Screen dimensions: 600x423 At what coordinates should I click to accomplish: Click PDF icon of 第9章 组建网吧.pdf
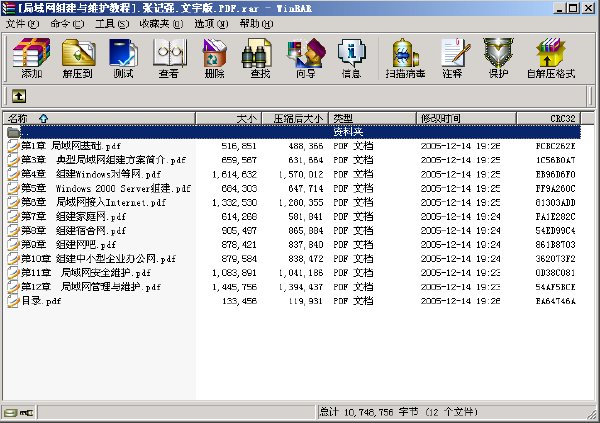[x=13, y=245]
